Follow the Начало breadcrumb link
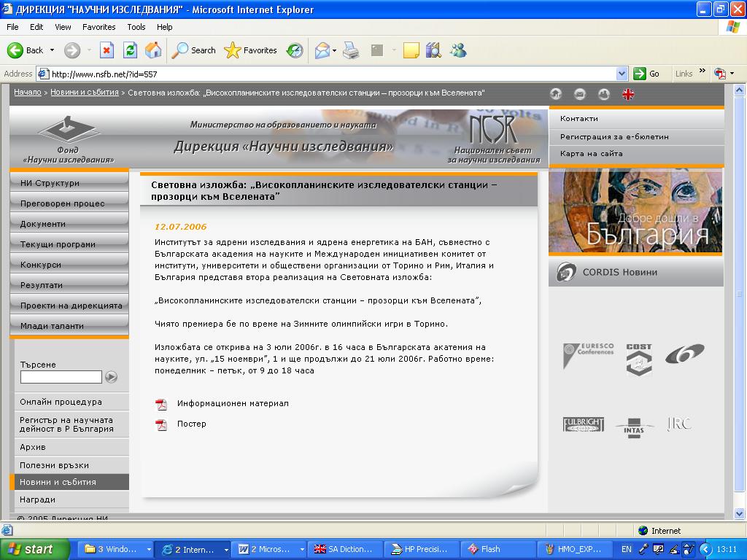This screenshot has width=747, height=560. coord(28,93)
